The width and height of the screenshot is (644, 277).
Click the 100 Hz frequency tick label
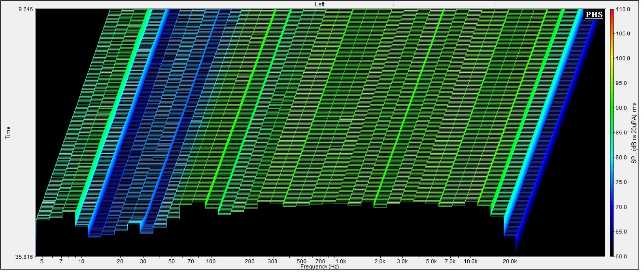(211, 261)
